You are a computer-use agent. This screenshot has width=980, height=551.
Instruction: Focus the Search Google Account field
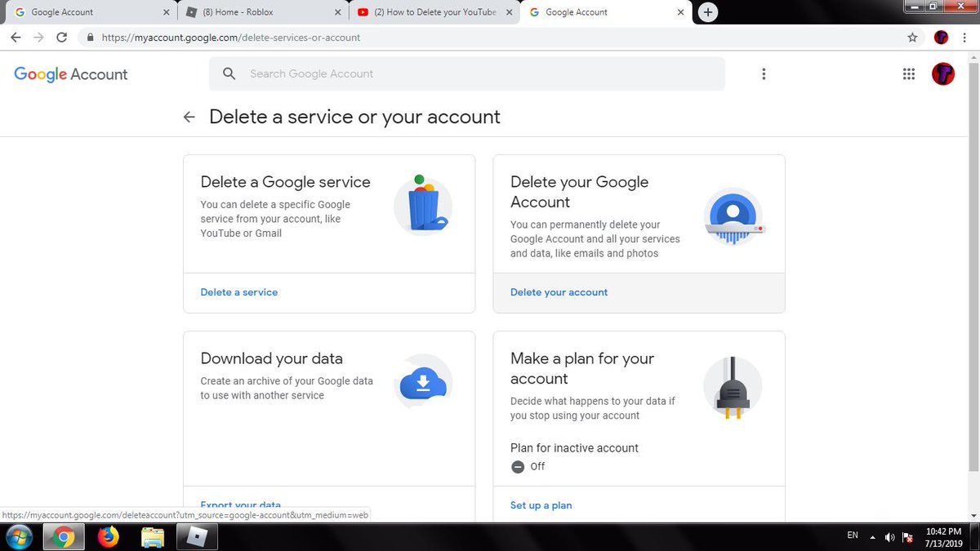(x=467, y=73)
